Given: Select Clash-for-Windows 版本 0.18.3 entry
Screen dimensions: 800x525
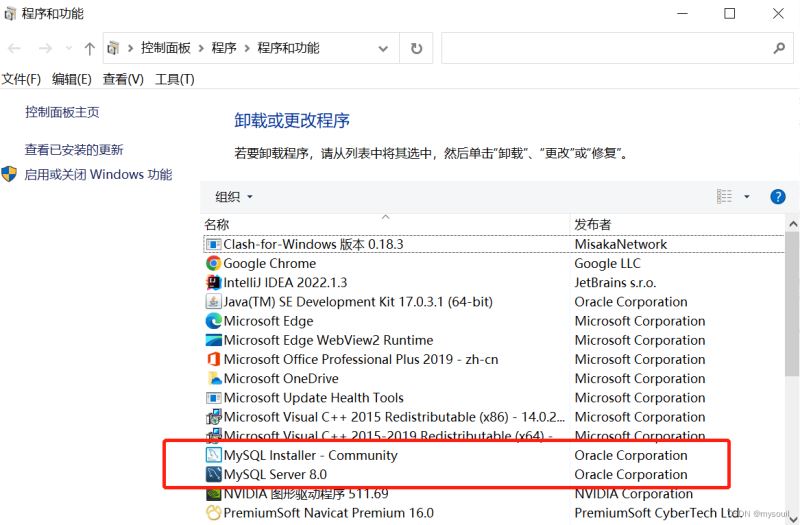Looking at the screenshot, I should click(313, 244).
